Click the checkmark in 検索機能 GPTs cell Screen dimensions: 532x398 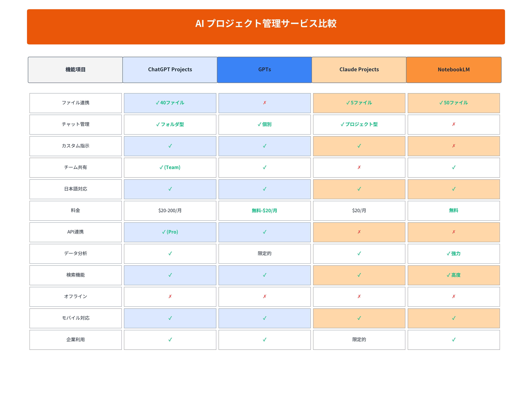[265, 275]
